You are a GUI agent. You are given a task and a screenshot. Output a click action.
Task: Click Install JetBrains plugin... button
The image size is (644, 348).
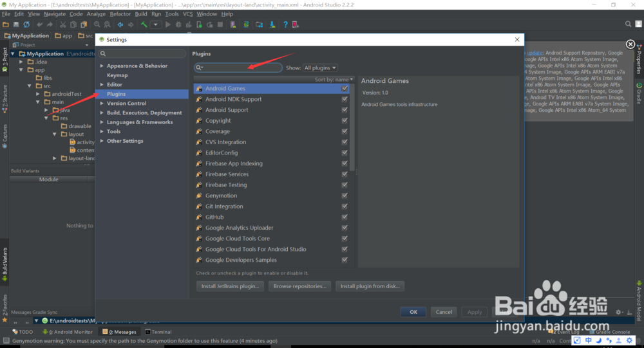point(230,286)
